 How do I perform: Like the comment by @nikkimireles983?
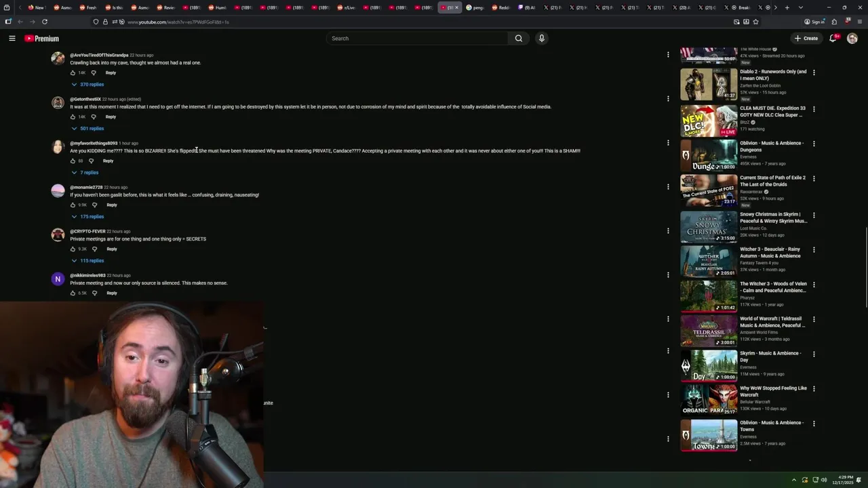click(73, 293)
